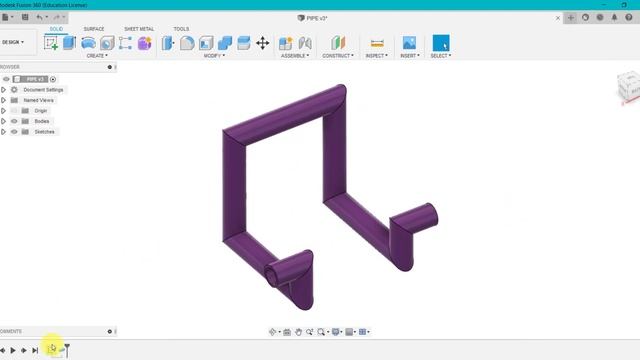Add a new design tab
This screenshot has height=360, width=640.
571,18
